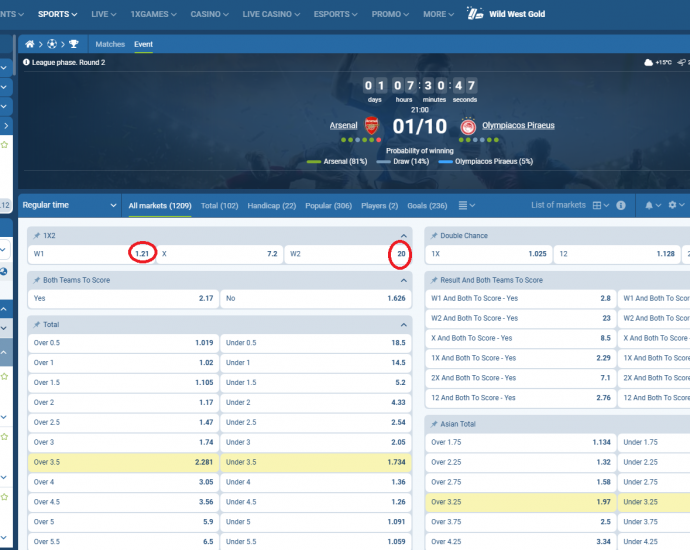The width and height of the screenshot is (690, 550).
Task: Open the trophy icon in breadcrumb
Action: pos(74,44)
